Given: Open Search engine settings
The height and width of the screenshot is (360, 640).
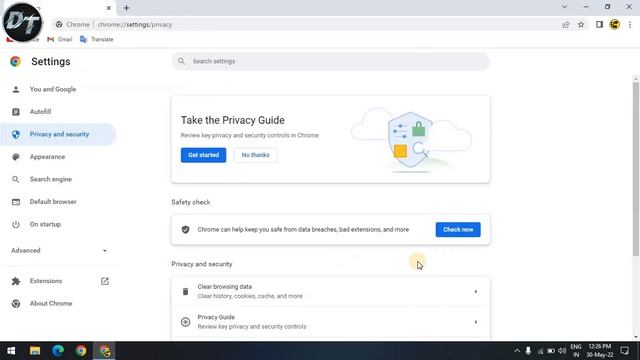Looking at the screenshot, I should pyautogui.click(x=51, y=179).
